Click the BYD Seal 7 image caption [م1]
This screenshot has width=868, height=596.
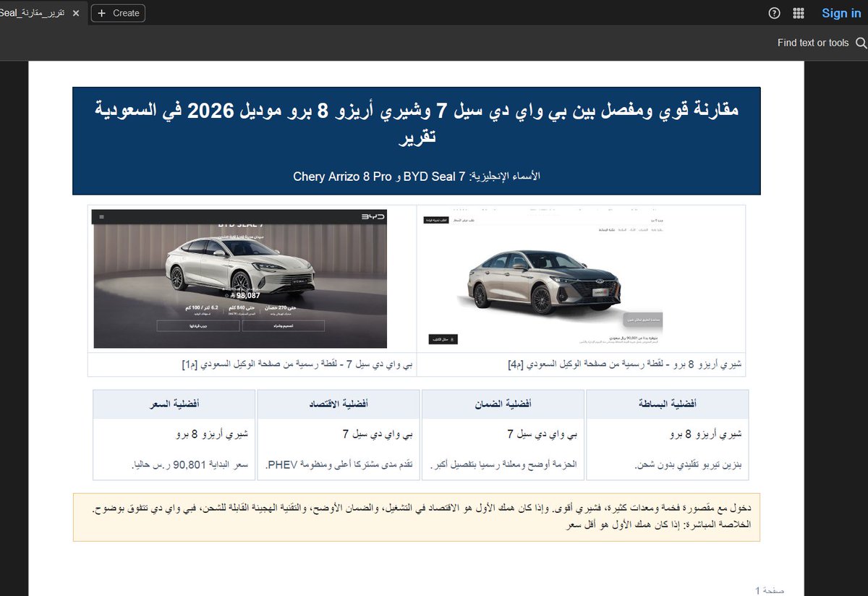click(297, 365)
